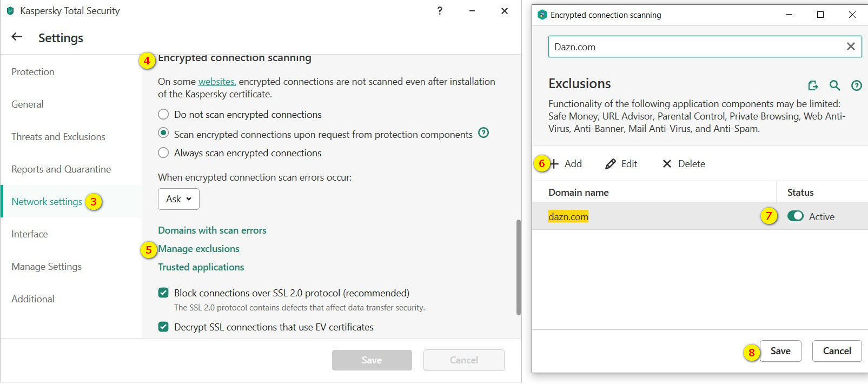The width and height of the screenshot is (868, 384).
Task: Open the Manage exclusions link
Action: 198,249
